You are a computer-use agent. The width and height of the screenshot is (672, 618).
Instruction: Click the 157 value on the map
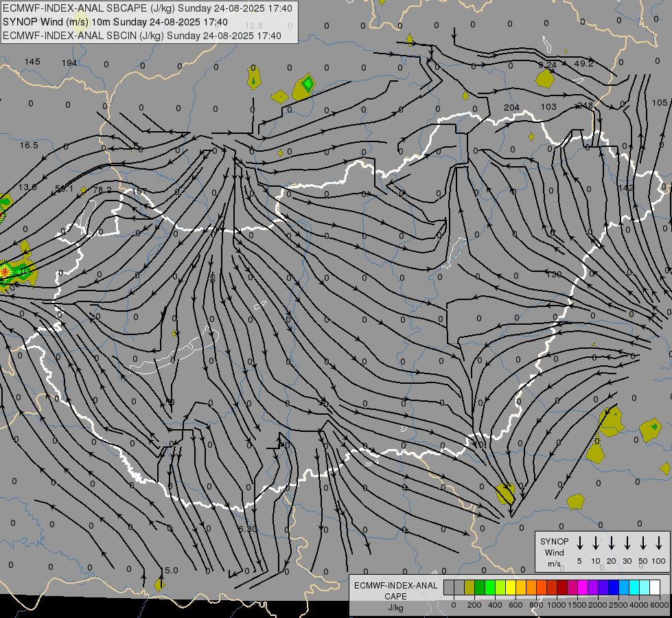(x=139, y=191)
